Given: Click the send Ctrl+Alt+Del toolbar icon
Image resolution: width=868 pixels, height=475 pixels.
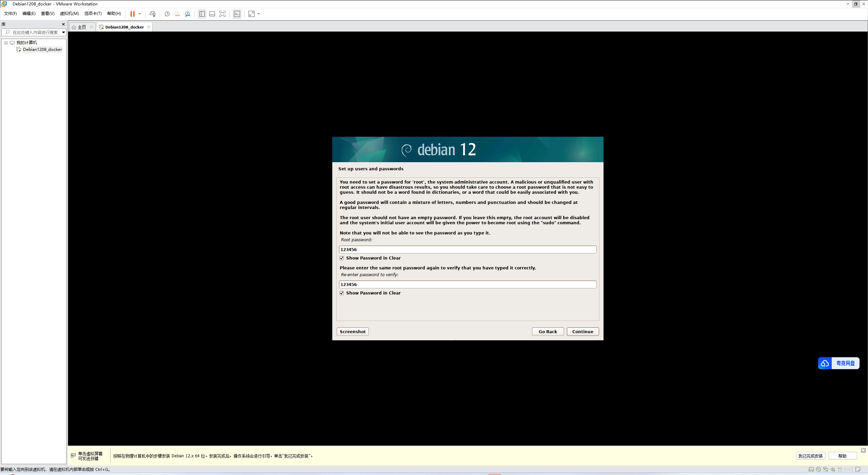Looking at the screenshot, I should tap(153, 14).
